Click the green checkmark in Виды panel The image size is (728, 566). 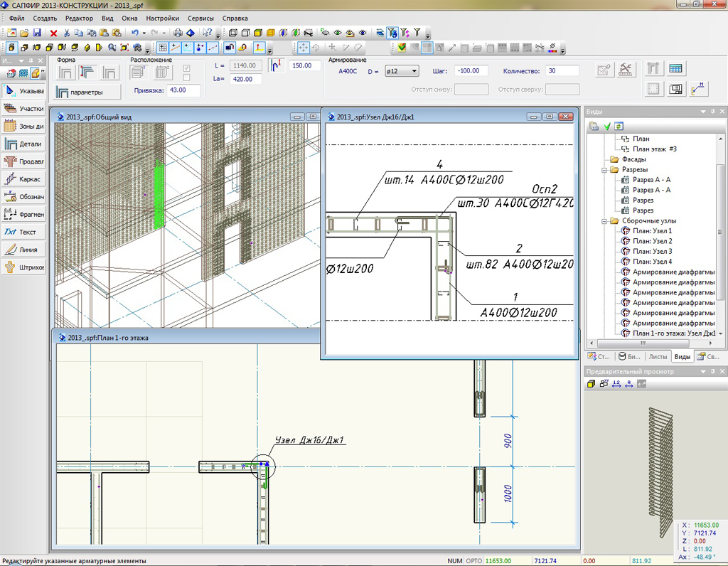coord(606,126)
